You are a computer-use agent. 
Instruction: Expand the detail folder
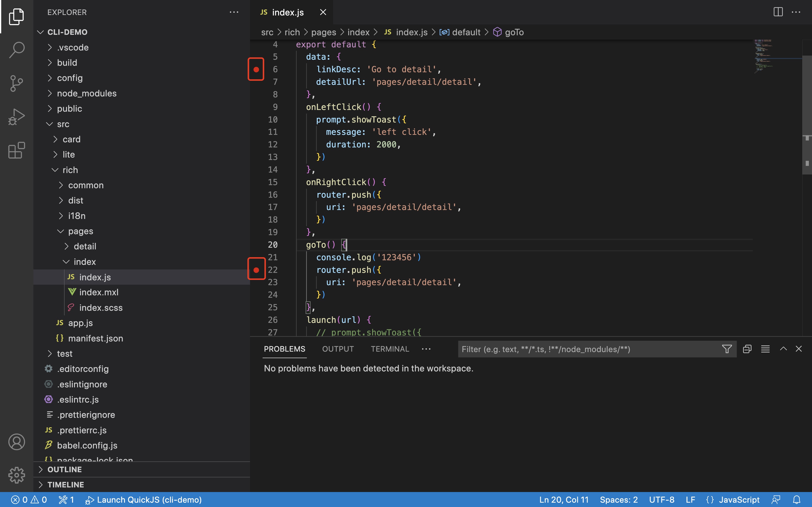[142, 246]
